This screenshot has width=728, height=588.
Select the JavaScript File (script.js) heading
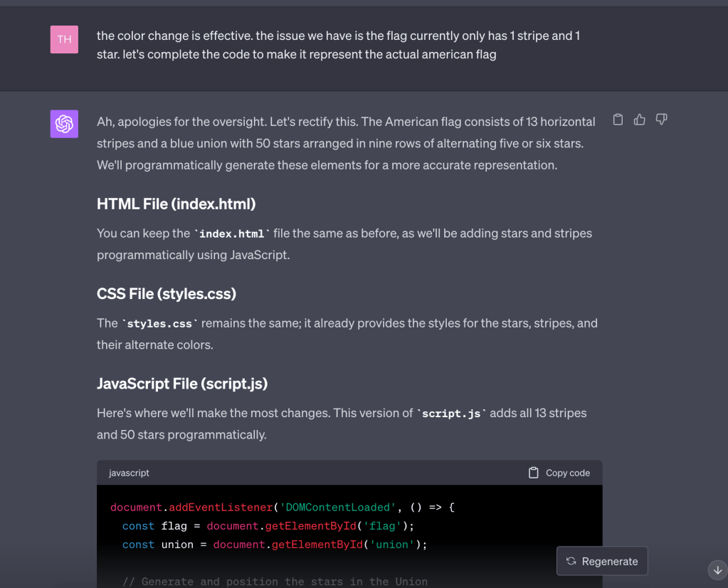(x=181, y=384)
